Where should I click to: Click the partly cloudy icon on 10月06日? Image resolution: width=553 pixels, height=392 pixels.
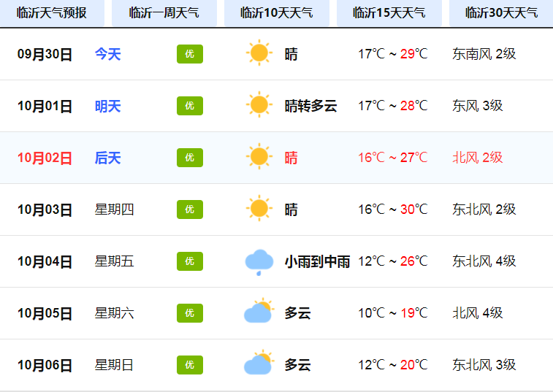coord(259,362)
